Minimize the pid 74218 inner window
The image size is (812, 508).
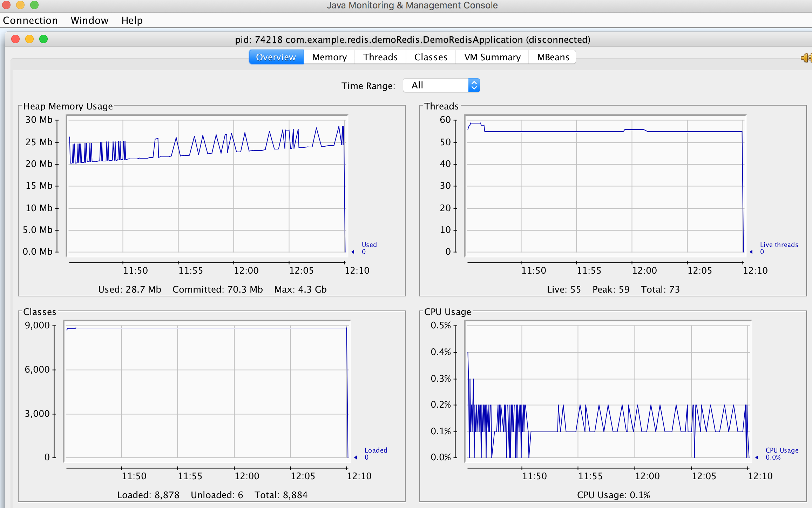pyautogui.click(x=29, y=39)
